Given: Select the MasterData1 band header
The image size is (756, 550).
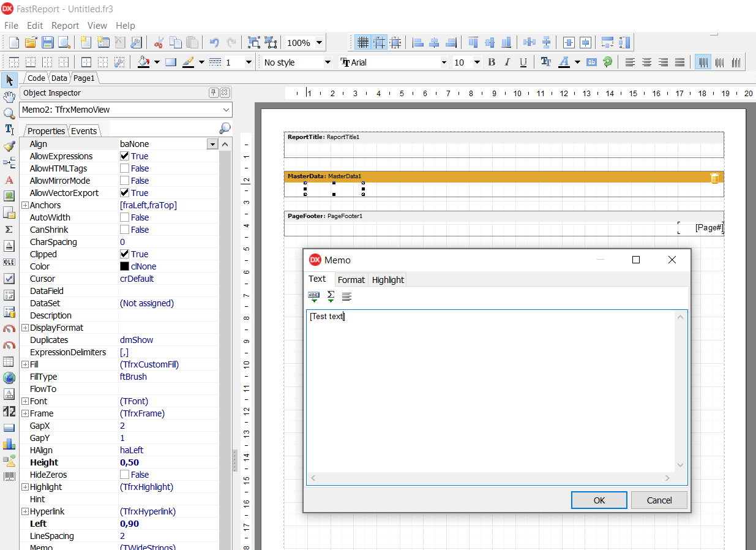Looking at the screenshot, I should pyautogui.click(x=504, y=176).
